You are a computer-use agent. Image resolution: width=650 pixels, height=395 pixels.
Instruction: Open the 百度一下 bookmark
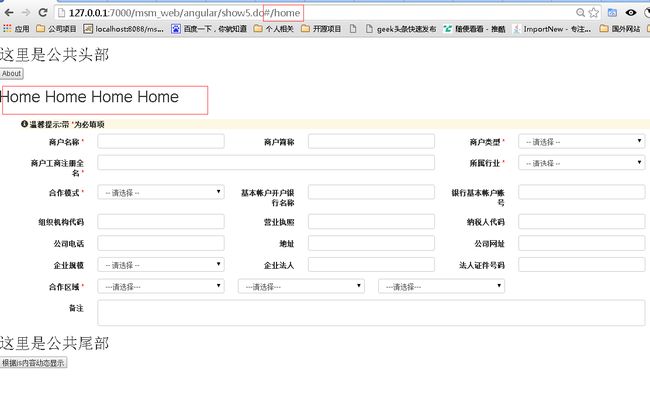209,29
